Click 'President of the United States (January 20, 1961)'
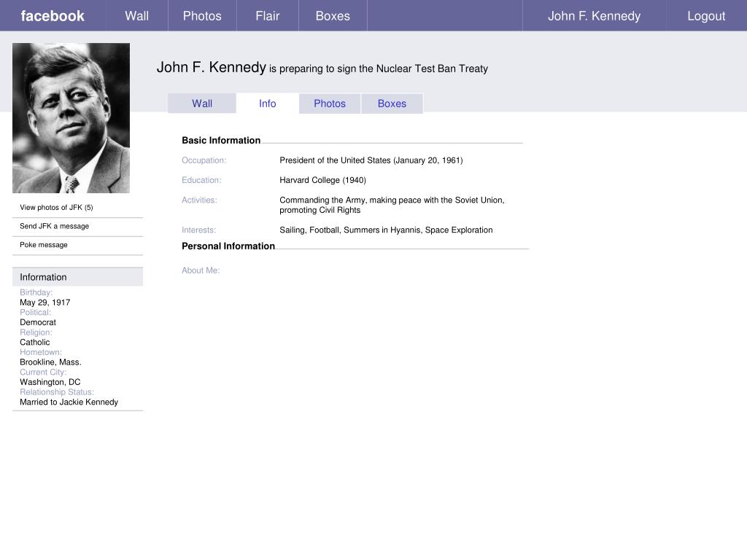This screenshot has height=560, width=747. point(371,160)
